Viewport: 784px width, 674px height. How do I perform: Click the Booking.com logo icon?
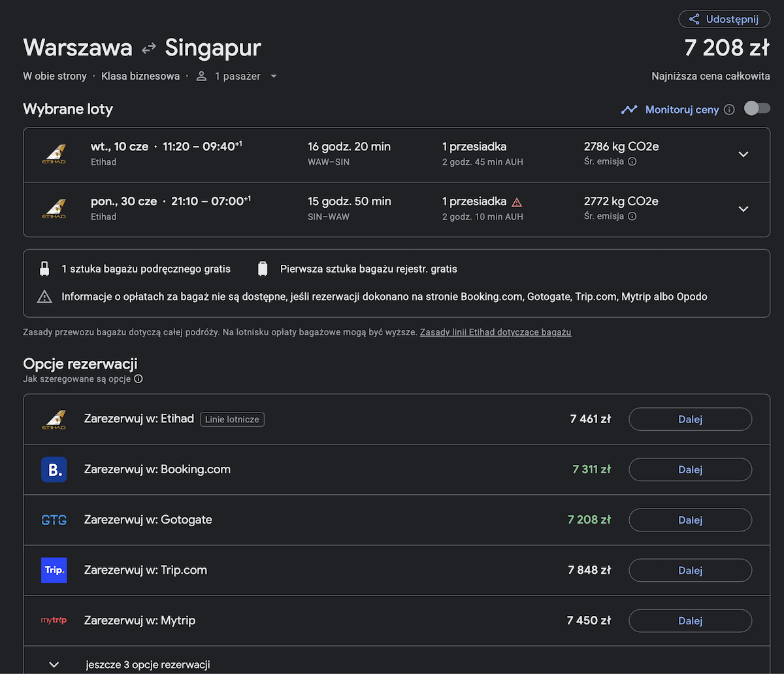(54, 469)
